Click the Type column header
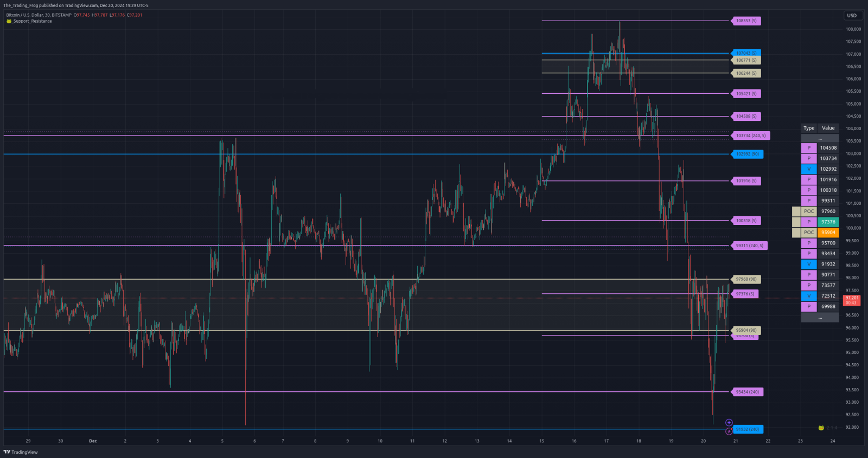The image size is (868, 458). pos(809,128)
